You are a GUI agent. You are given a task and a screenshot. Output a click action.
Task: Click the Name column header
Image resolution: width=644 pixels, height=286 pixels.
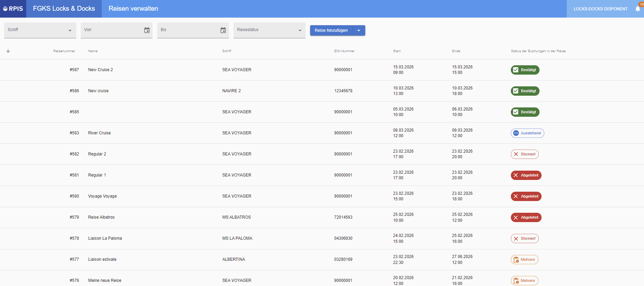click(x=93, y=51)
